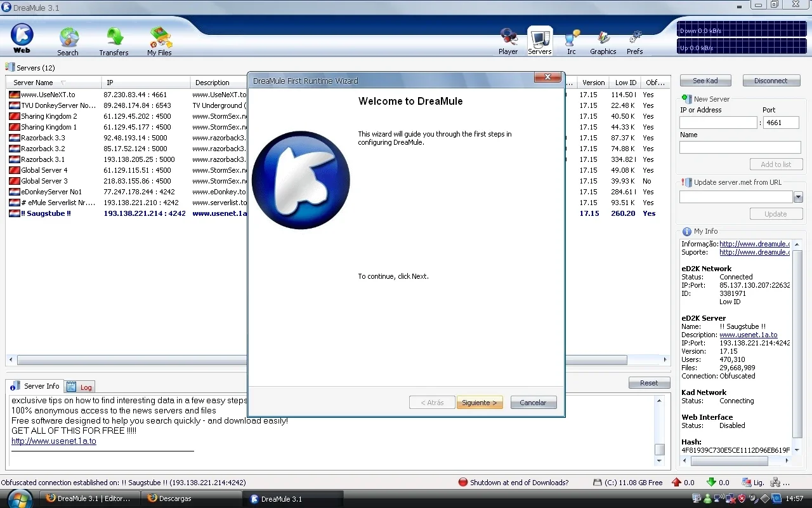Open the Transfers toolbar icon
The image size is (812, 508).
click(114, 42)
